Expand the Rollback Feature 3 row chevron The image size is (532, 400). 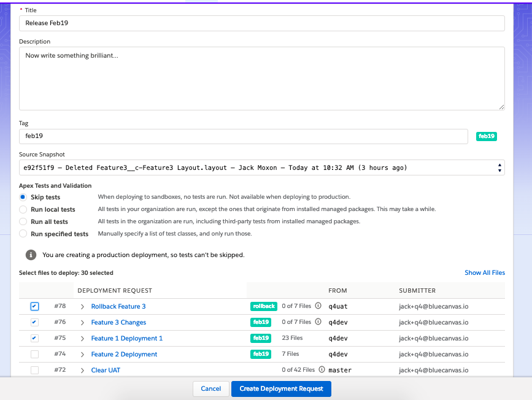coord(82,307)
